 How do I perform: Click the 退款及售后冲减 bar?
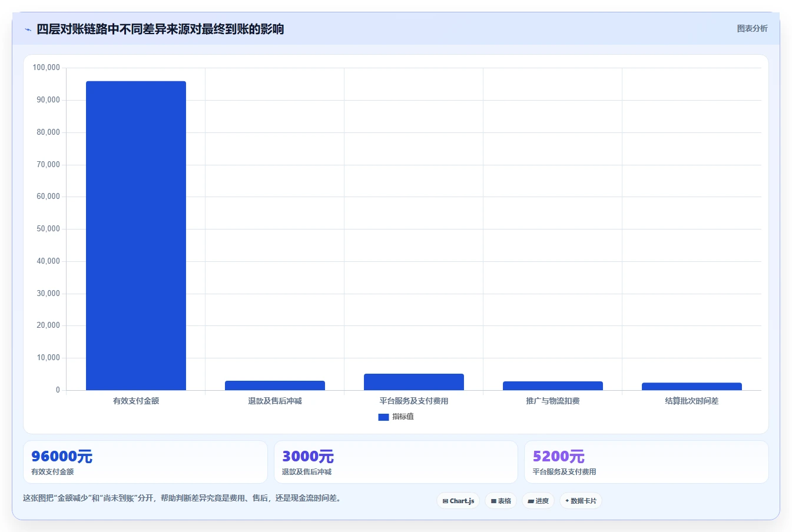pyautogui.click(x=275, y=385)
